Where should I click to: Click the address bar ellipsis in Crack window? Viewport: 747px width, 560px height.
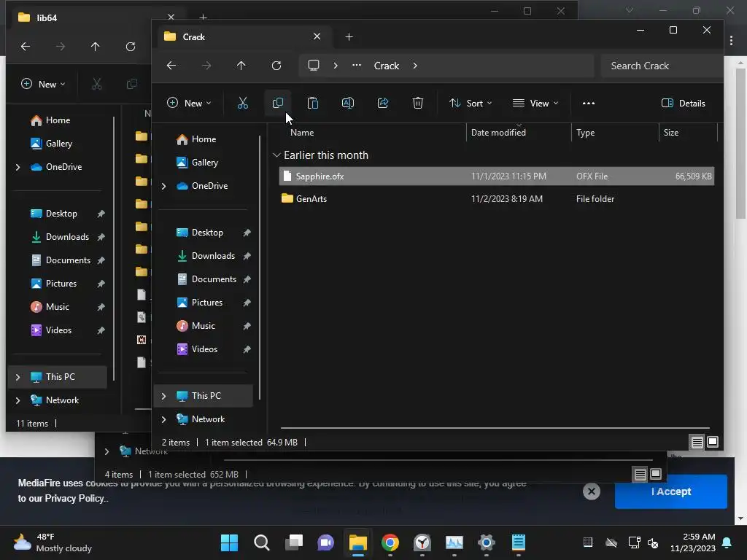tap(356, 65)
